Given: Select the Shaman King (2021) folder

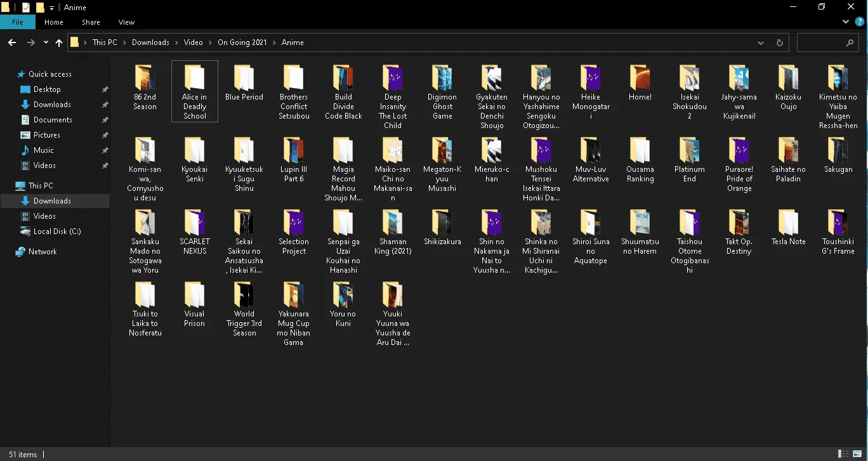Looking at the screenshot, I should coord(393,232).
